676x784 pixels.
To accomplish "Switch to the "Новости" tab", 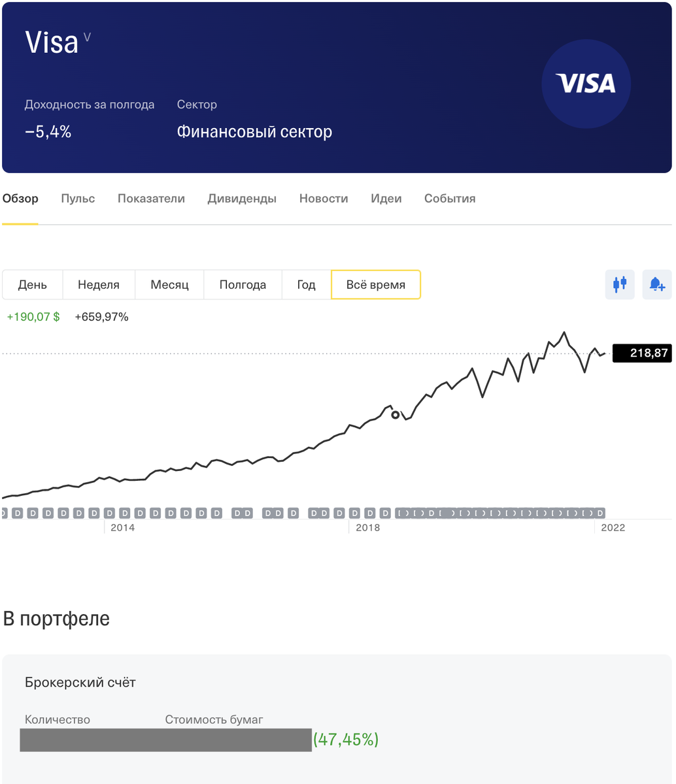I will point(323,198).
